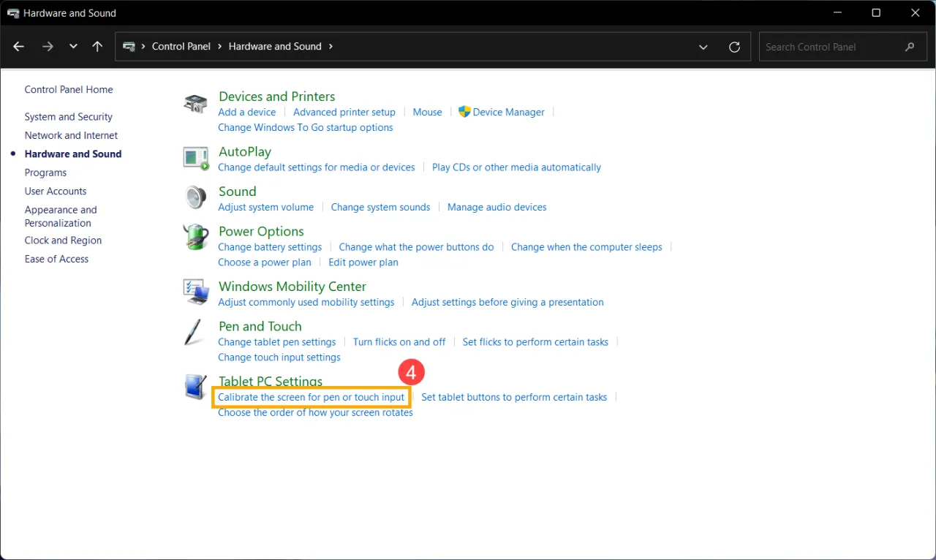Click the Change system sounds link

[x=380, y=207]
